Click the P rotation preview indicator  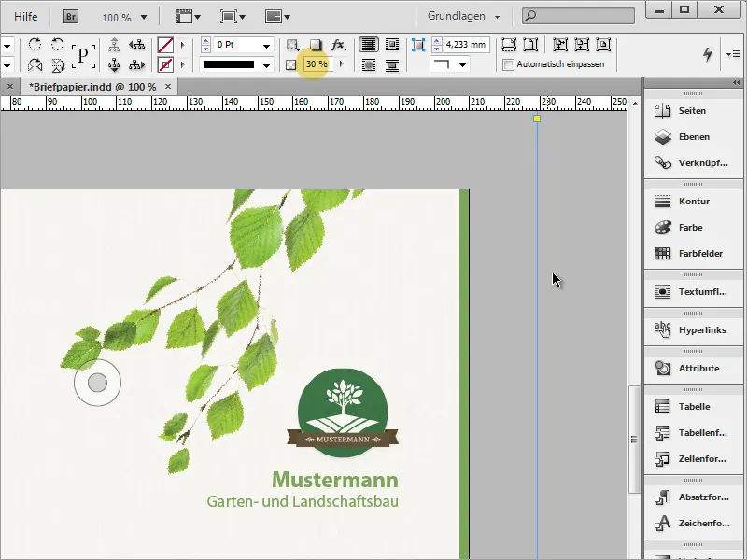click(x=83, y=55)
